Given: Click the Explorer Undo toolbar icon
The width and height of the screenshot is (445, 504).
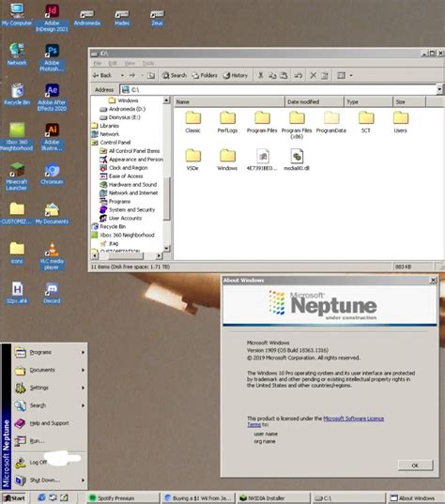Looking at the screenshot, I should [x=299, y=75].
